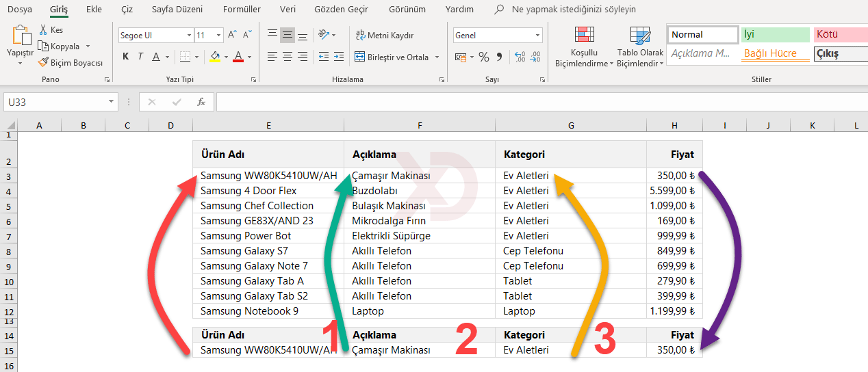This screenshot has height=372, width=868.
Task: Select cell Samsung Galaxy Note 7
Action: tap(268, 266)
